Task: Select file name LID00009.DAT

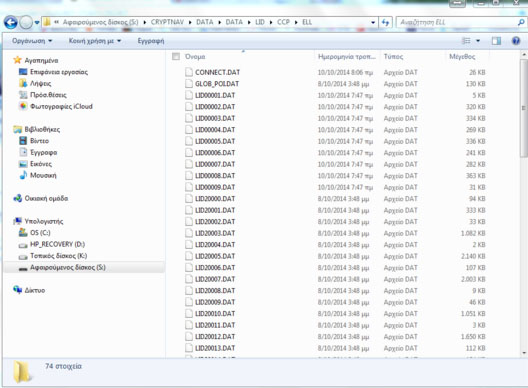Action: 215,187
